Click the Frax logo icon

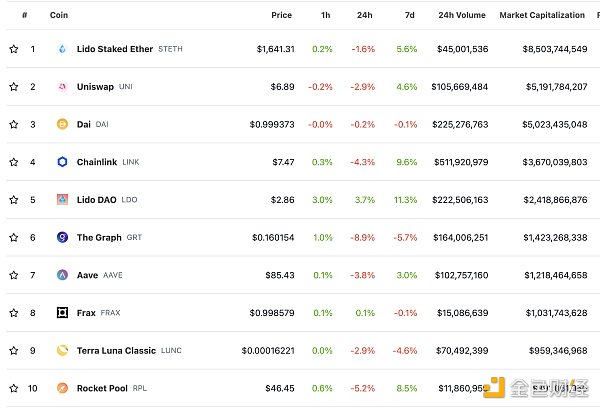click(x=62, y=313)
